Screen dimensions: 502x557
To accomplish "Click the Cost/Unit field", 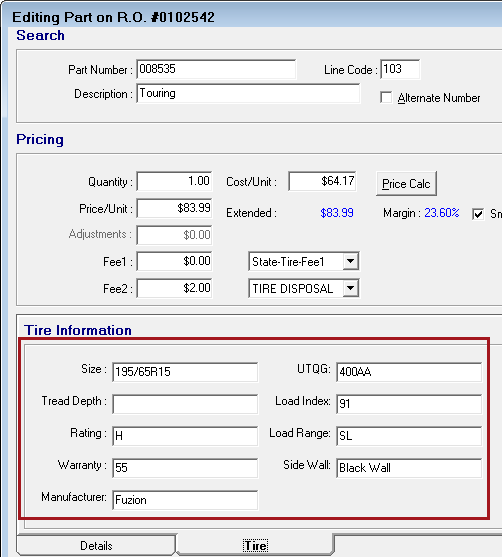I will [322, 181].
